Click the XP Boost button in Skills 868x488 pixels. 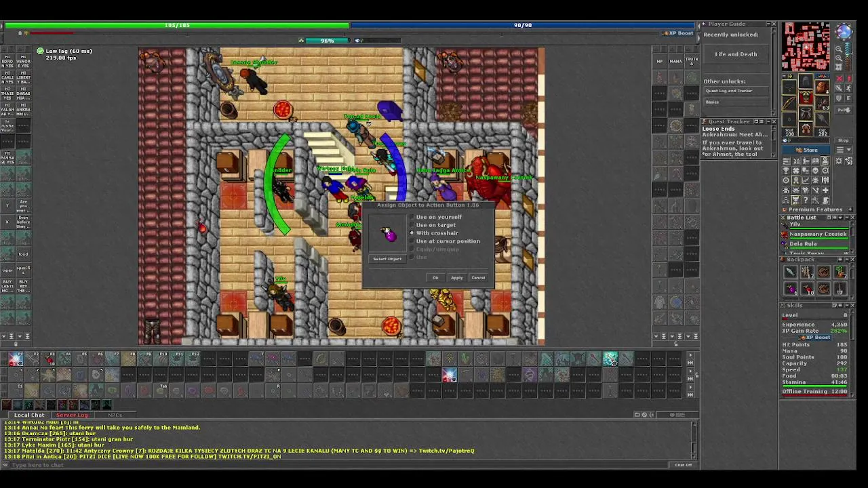[816, 337]
